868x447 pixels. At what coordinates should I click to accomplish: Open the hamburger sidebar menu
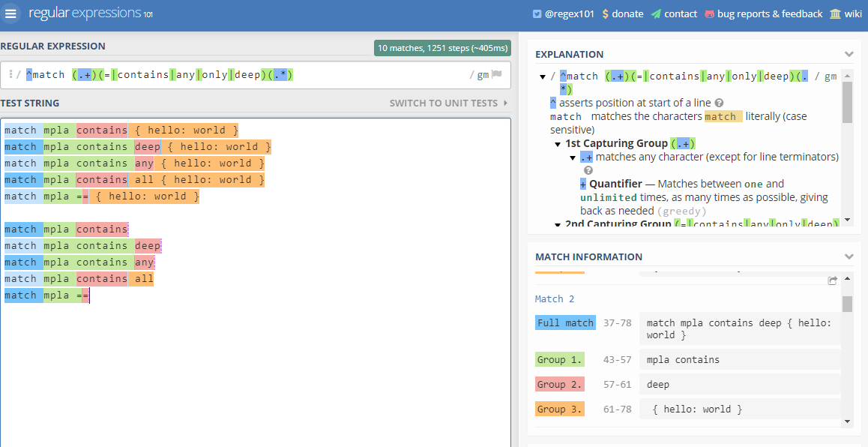[10, 13]
